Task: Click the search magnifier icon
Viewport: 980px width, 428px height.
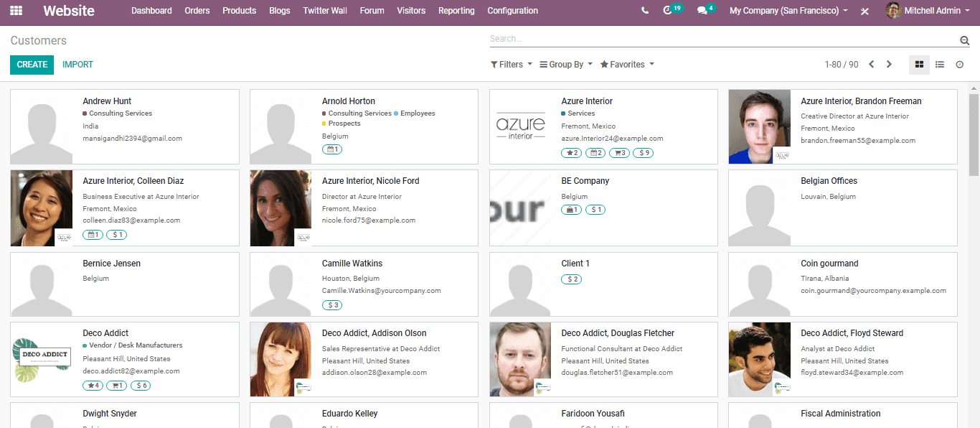Action: pyautogui.click(x=964, y=40)
